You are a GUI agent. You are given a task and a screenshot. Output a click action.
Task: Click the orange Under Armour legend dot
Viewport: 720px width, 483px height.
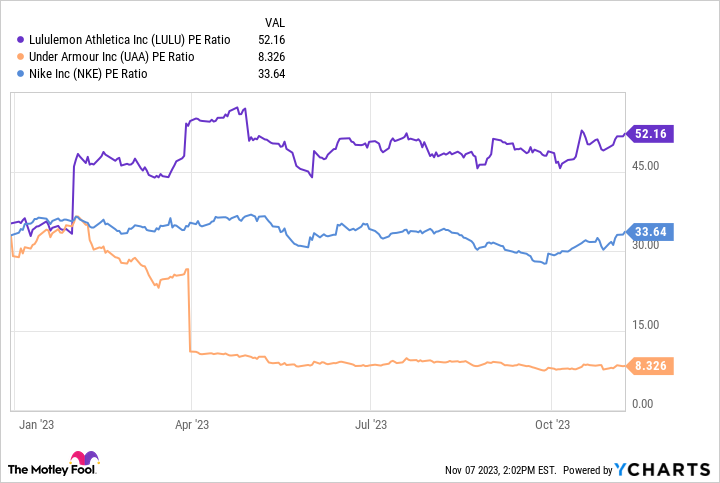point(21,56)
